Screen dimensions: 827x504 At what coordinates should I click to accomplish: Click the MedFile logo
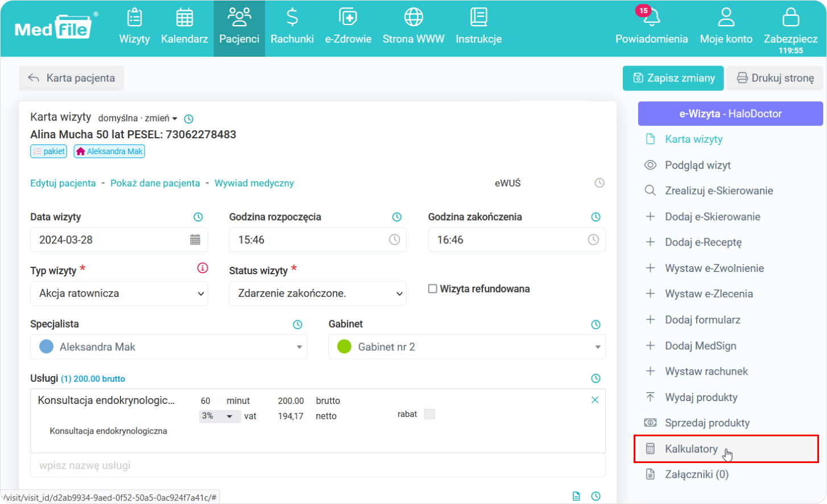(55, 27)
